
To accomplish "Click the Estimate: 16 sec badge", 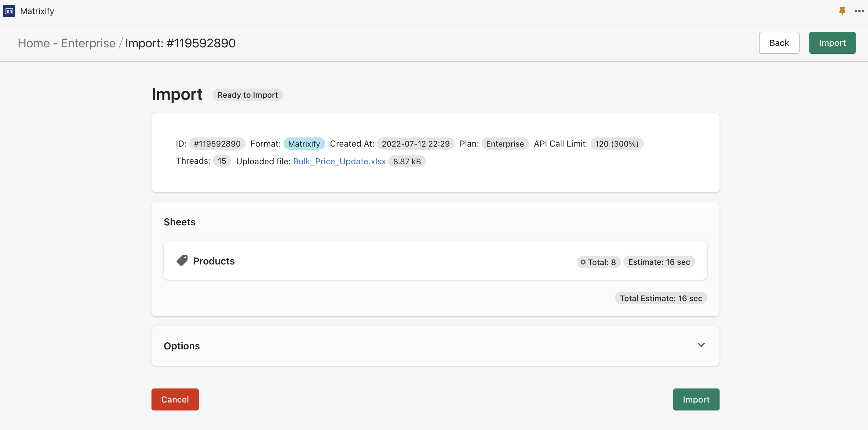I will point(659,262).
